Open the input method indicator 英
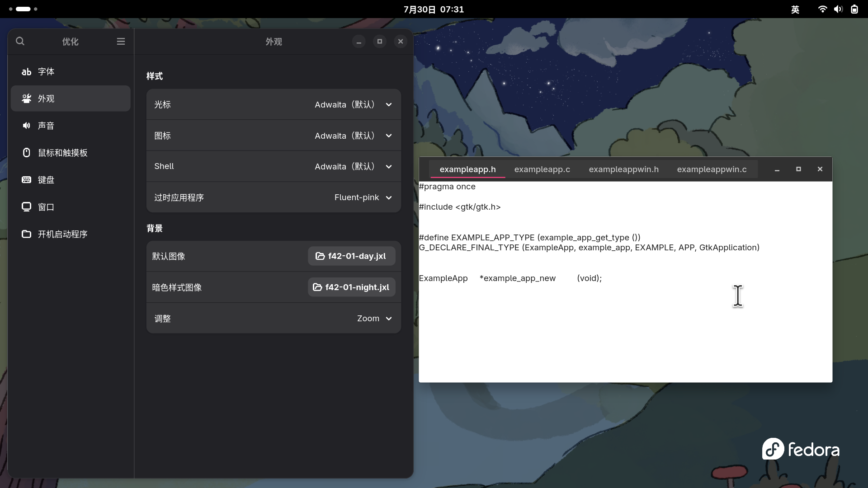This screenshot has height=488, width=868. pos(795,9)
